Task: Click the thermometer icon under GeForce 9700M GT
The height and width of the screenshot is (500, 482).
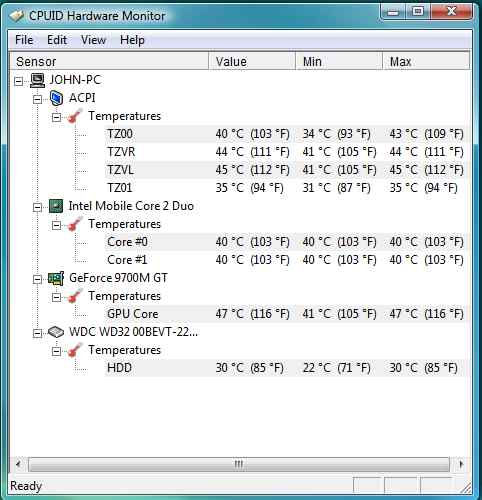Action: pyautogui.click(x=75, y=296)
